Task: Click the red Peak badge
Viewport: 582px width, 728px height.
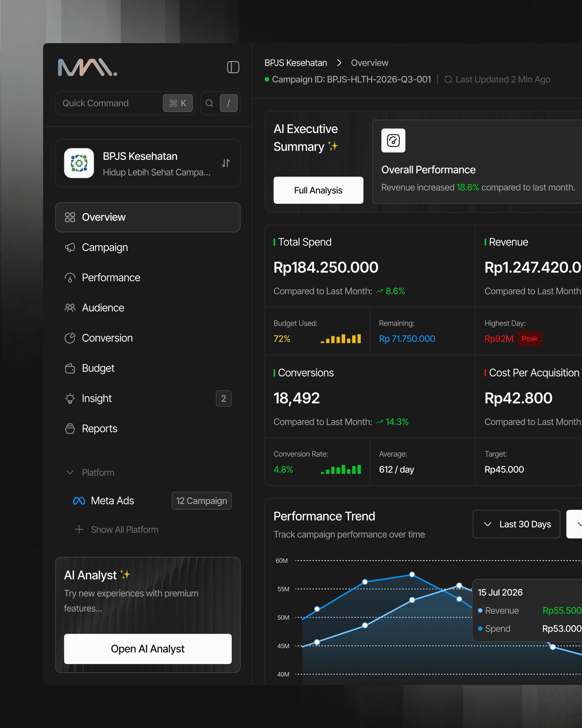Action: coord(530,339)
